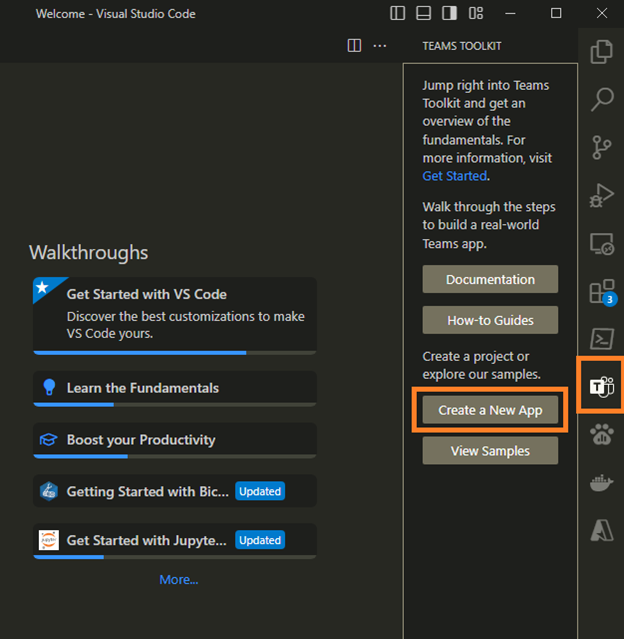Open the editor More Actions ellipsis
This screenshot has width=624, height=639.
380,46
